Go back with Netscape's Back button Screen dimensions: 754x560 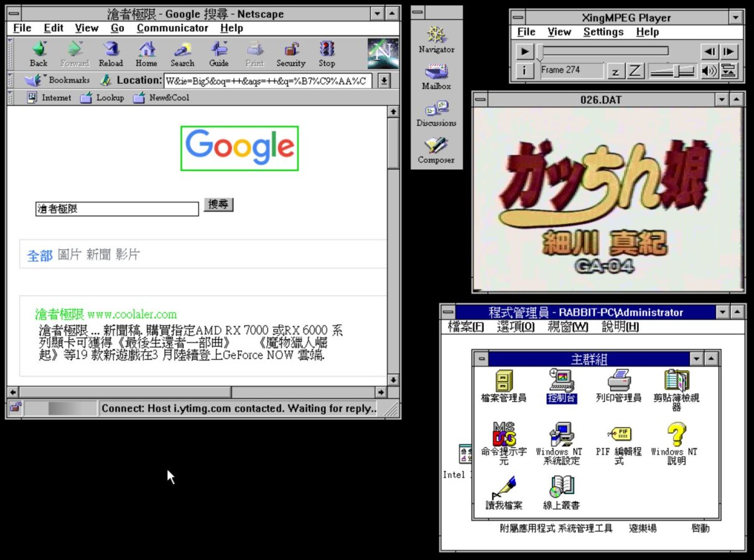point(39,54)
